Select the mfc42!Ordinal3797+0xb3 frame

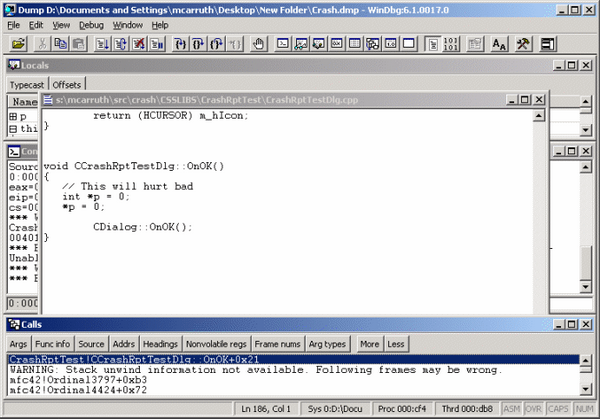tap(78, 380)
